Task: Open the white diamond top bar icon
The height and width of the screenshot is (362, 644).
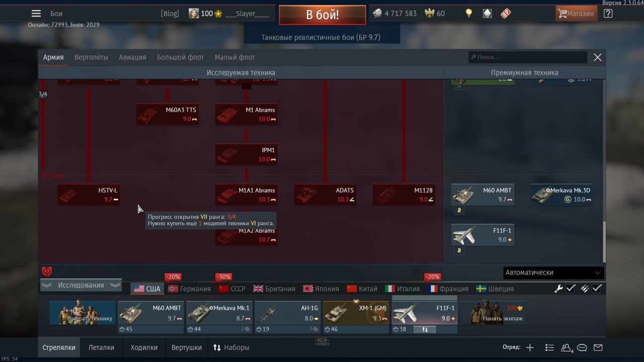Action: coord(487,14)
